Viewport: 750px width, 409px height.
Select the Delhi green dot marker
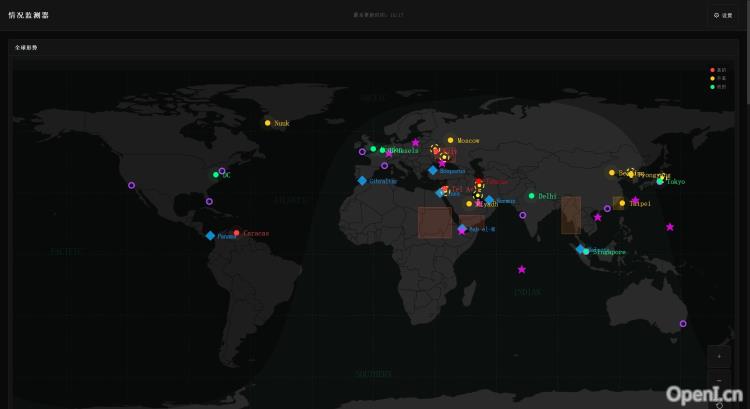tap(531, 196)
